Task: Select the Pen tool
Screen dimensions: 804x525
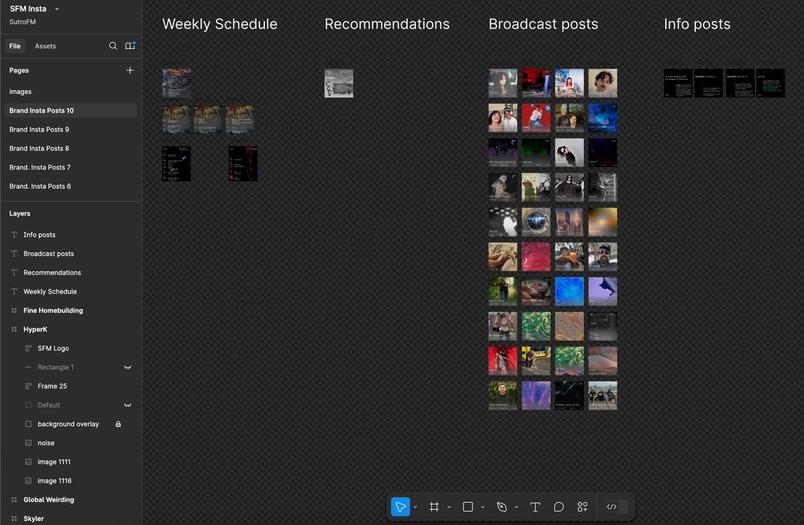Action: click(501, 507)
